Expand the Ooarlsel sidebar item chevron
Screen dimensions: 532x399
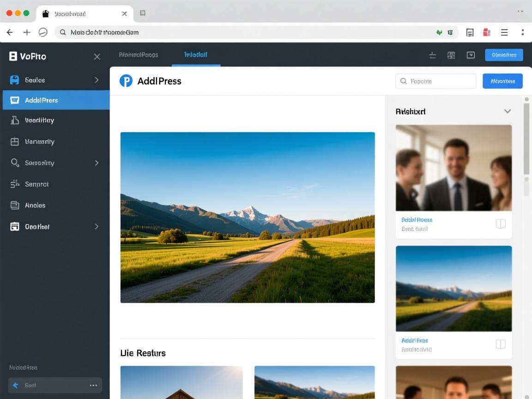pos(97,226)
